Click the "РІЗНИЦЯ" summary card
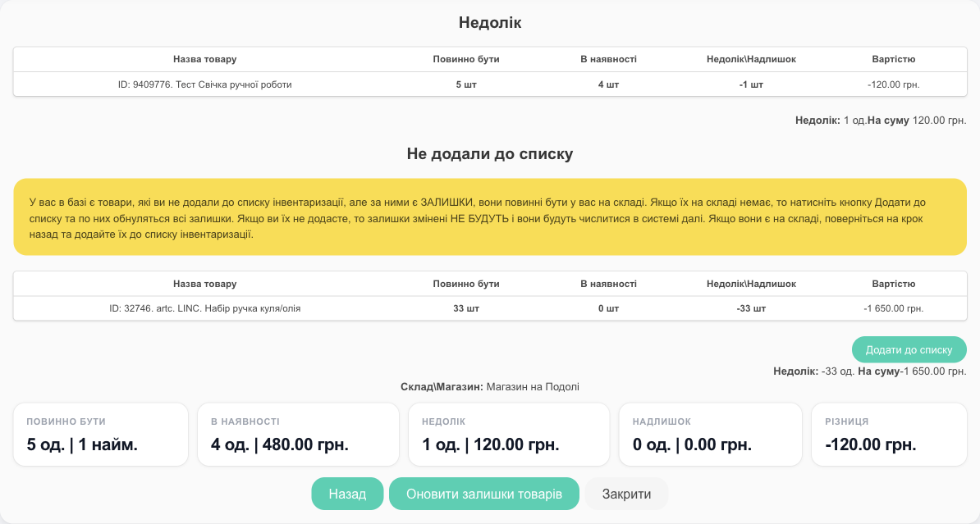 pyautogui.click(x=889, y=435)
